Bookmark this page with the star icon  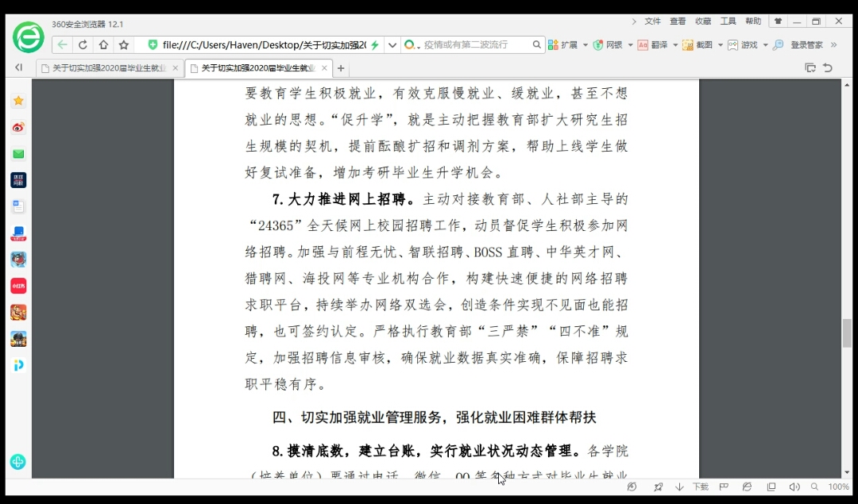123,45
